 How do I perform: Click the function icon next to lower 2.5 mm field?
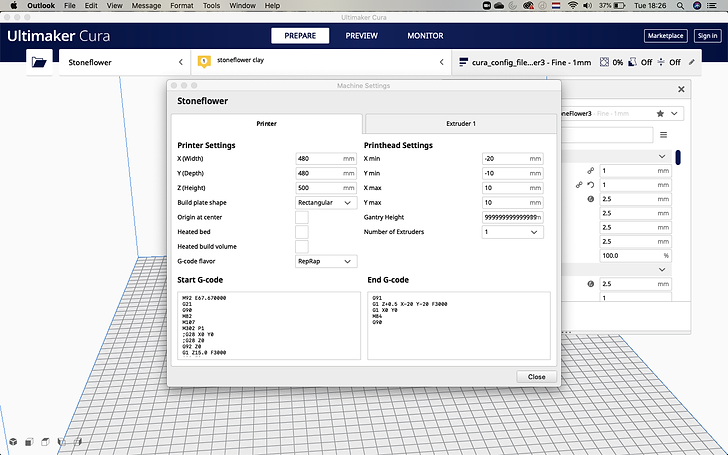pos(591,284)
